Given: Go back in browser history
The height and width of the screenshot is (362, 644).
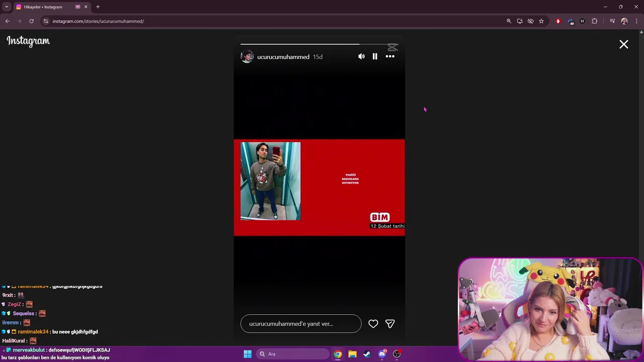Looking at the screenshot, I should point(8,21).
